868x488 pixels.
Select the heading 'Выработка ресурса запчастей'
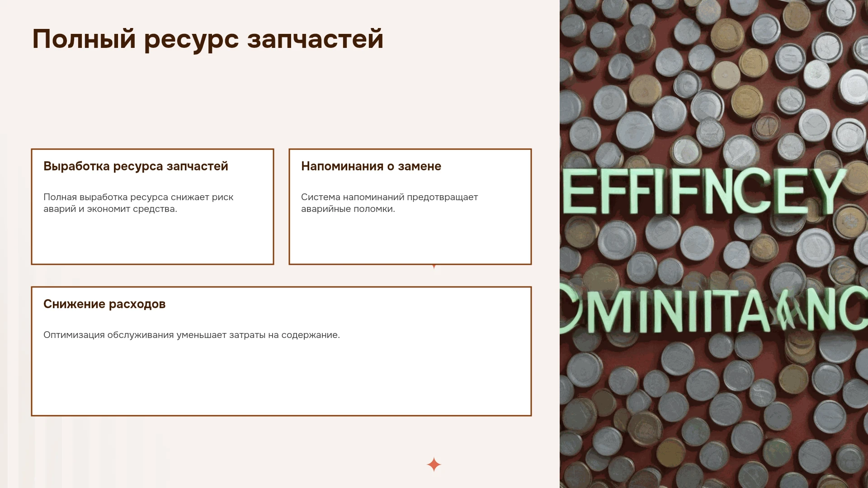coord(136,166)
